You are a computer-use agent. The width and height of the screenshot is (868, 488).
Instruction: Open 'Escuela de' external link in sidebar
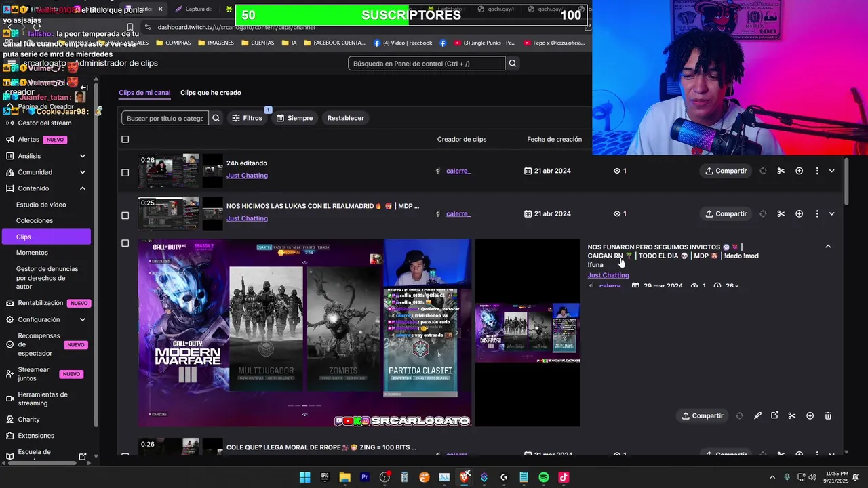pyautogui.click(x=83, y=456)
